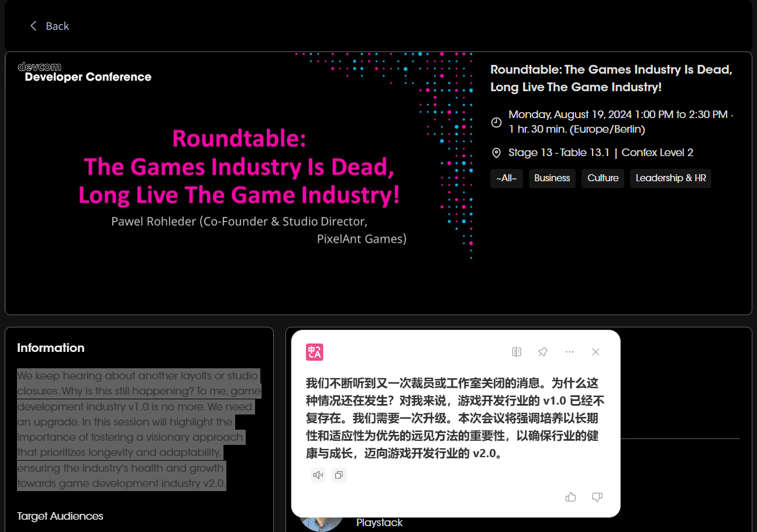Give thumbs down to the translation
Screen dimensions: 757x532
coord(597,497)
